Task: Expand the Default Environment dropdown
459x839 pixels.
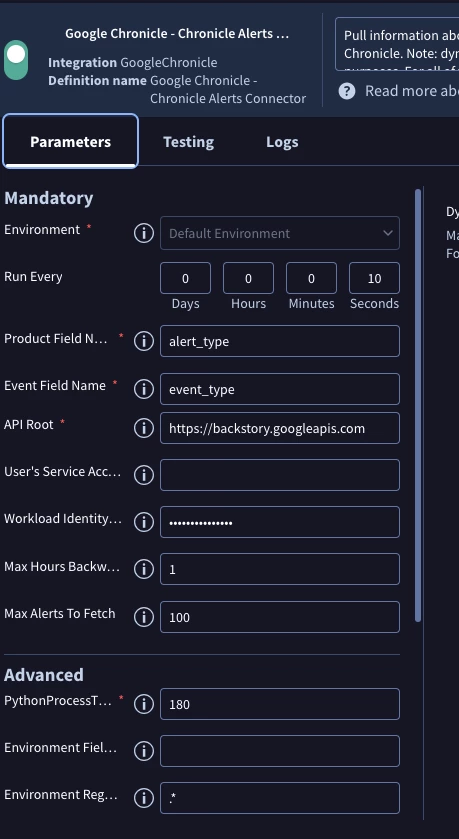Action: click(x=280, y=233)
